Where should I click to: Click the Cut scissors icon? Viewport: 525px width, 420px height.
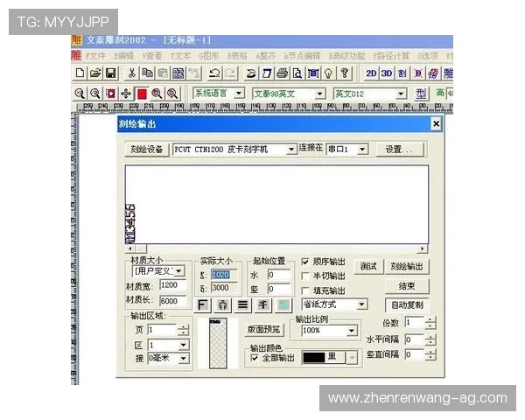131,73
